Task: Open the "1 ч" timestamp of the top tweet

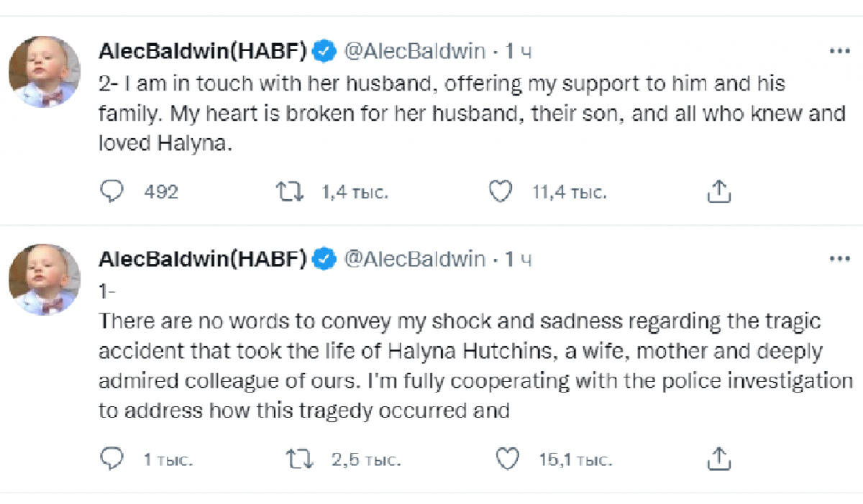Action: tap(518, 52)
